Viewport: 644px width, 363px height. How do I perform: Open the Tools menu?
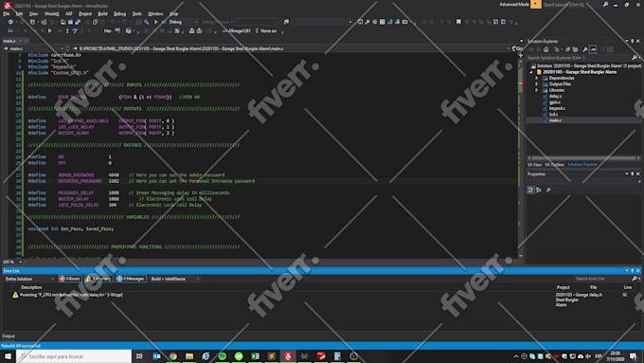coord(136,13)
